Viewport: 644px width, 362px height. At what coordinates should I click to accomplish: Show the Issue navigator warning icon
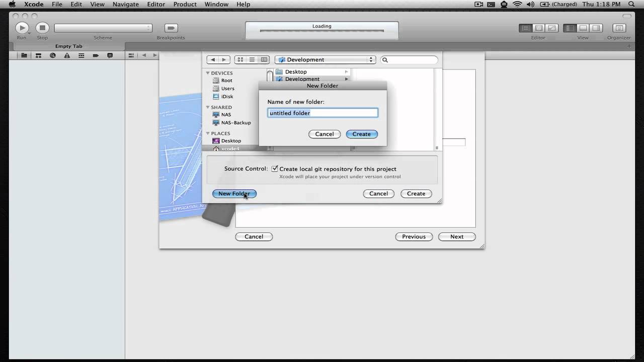pos(67,55)
